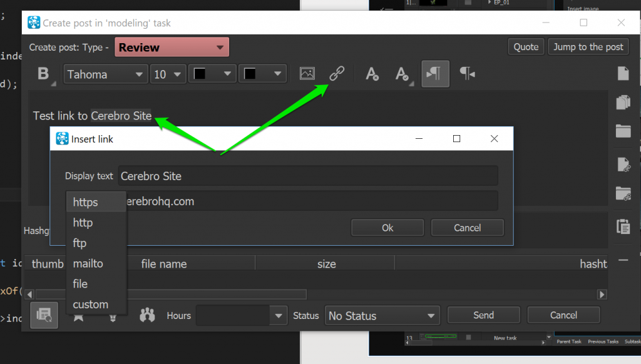Enable left-to-right paragraph direction
The width and height of the screenshot is (641, 364).
click(436, 74)
